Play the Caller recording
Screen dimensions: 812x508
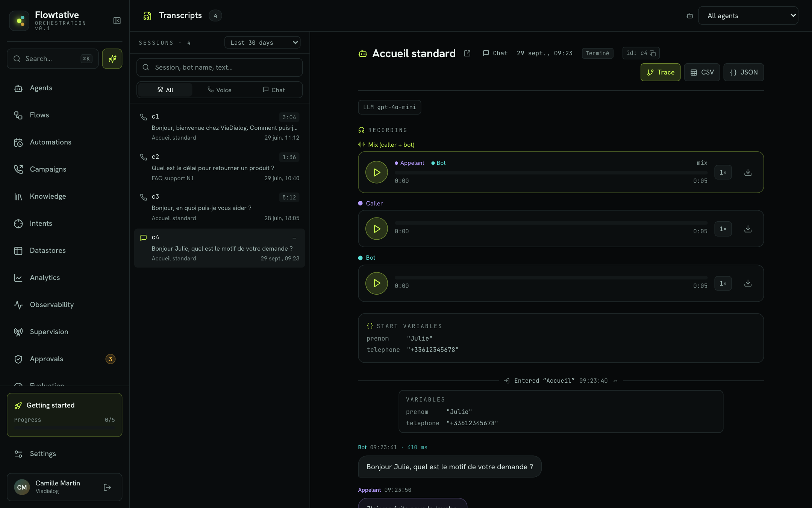pyautogui.click(x=376, y=229)
